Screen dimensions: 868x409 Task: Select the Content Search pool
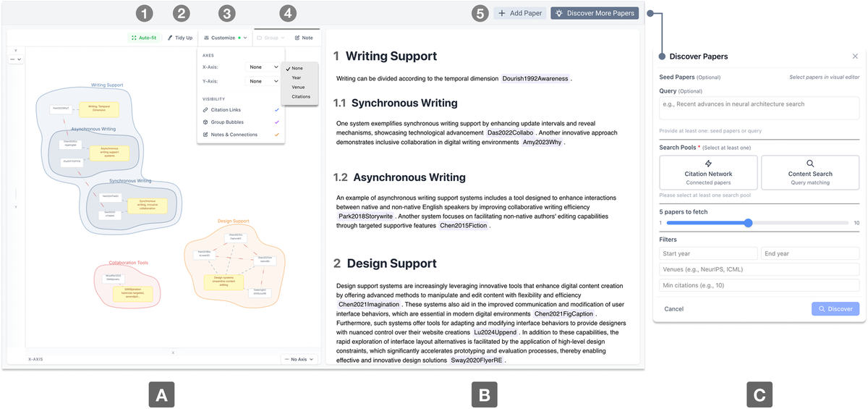coord(810,172)
